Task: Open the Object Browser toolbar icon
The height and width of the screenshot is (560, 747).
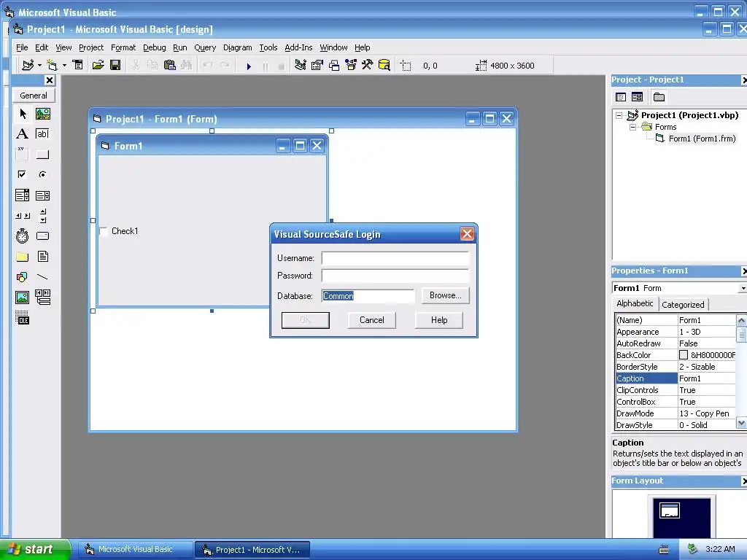Action: coord(351,65)
